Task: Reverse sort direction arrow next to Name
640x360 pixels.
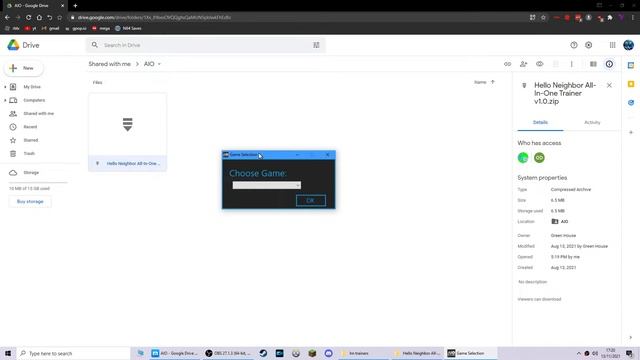Action: pyautogui.click(x=493, y=82)
